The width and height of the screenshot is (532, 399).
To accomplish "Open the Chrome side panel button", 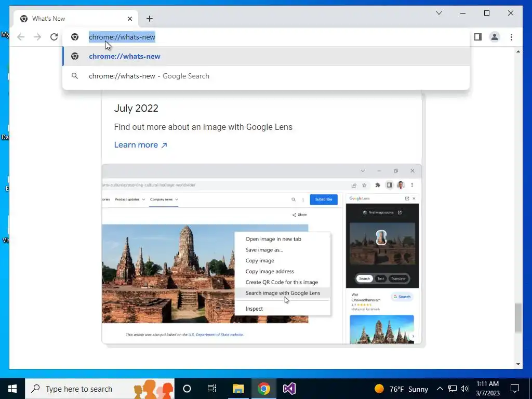I will click(x=478, y=37).
